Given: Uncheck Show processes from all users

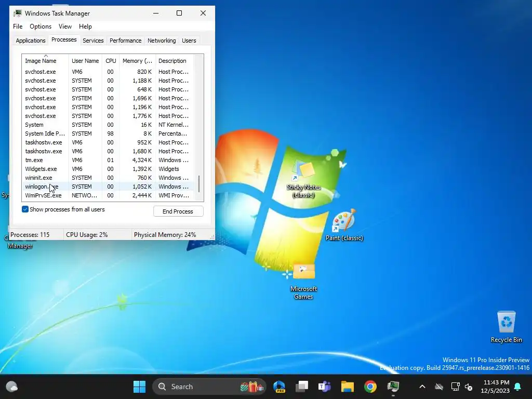Looking at the screenshot, I should click(25, 209).
